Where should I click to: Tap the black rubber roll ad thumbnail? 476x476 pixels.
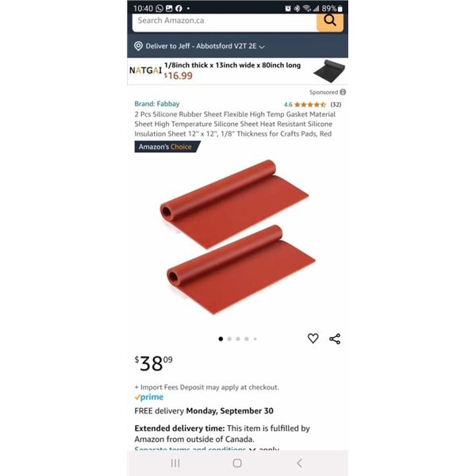click(329, 71)
